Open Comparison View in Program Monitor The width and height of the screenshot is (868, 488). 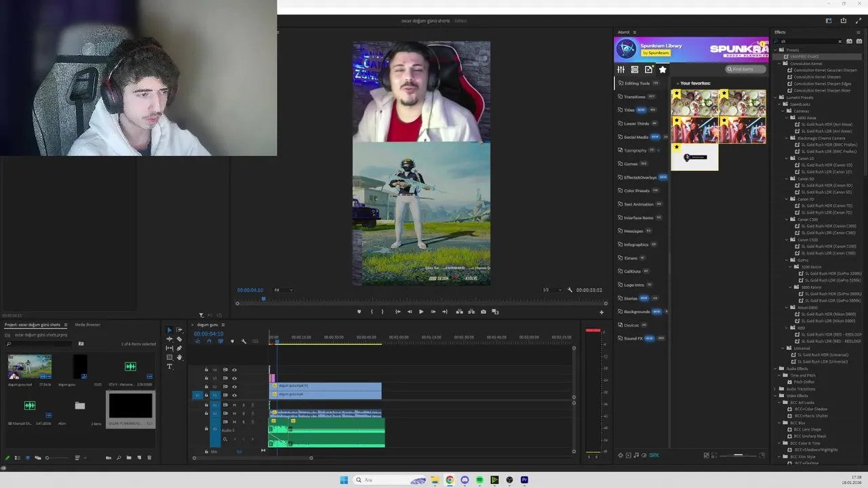point(495,312)
